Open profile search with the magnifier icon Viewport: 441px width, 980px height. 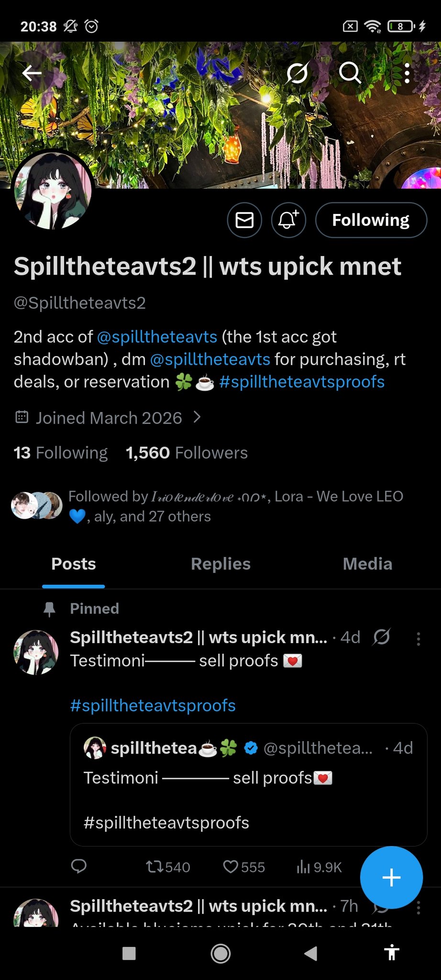click(x=350, y=73)
